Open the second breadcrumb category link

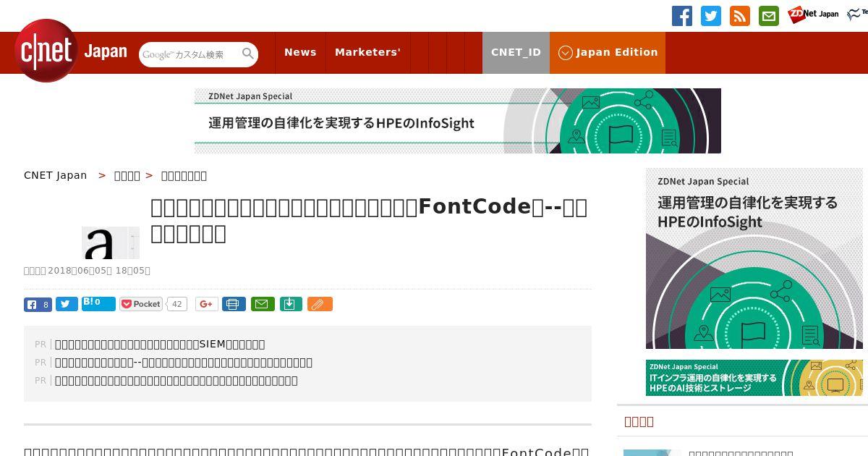[127, 175]
